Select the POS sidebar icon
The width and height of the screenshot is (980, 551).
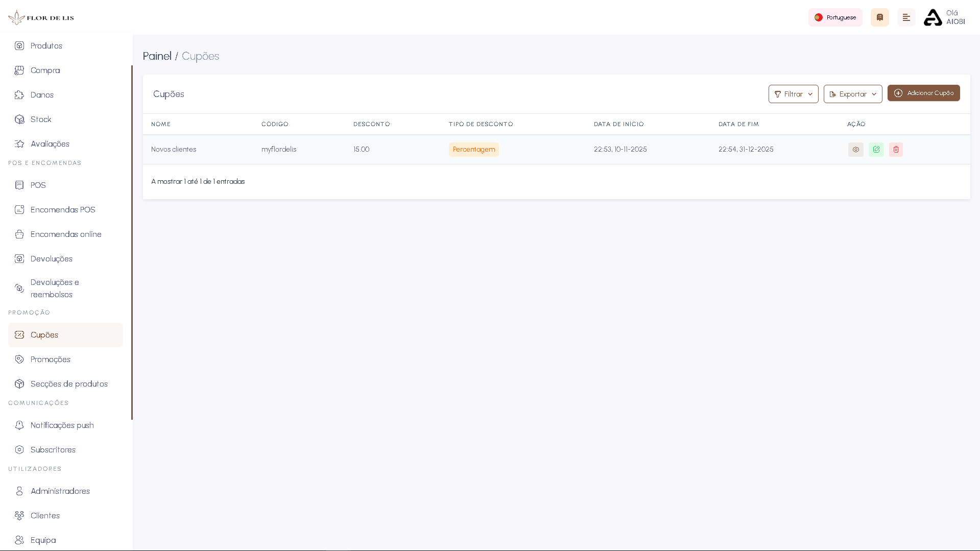click(x=19, y=185)
